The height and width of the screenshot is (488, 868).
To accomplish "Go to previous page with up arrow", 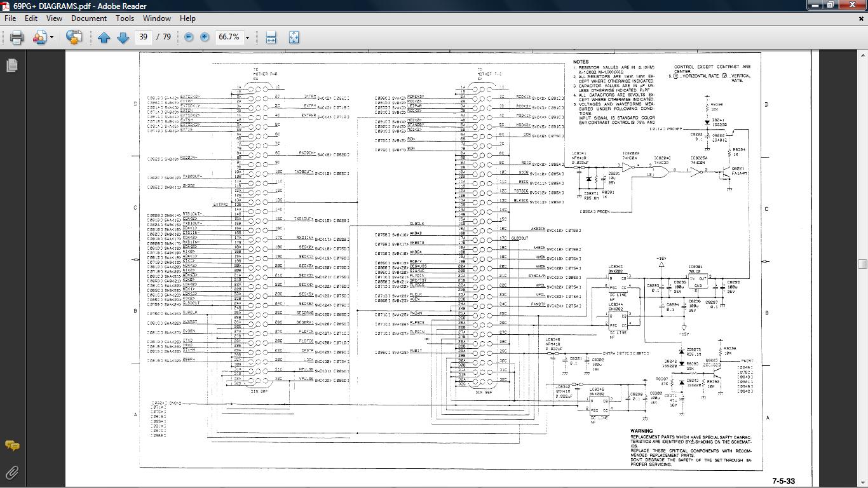I will [x=104, y=37].
